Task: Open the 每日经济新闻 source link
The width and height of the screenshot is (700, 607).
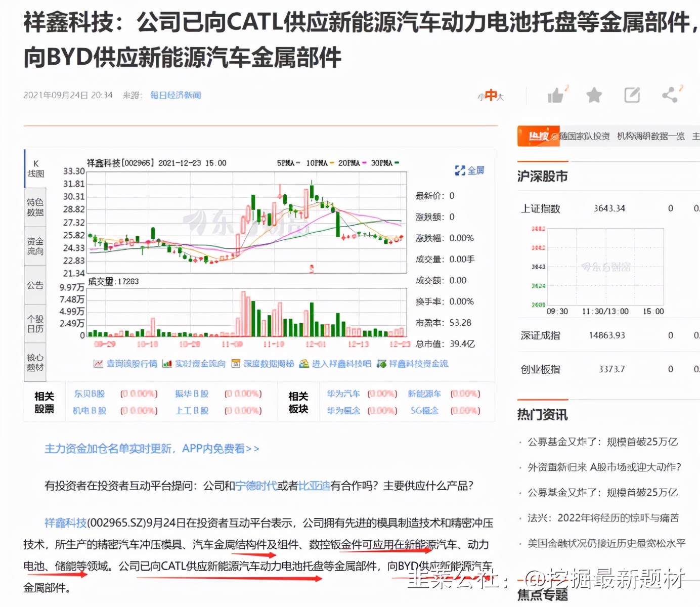Action: tap(176, 95)
